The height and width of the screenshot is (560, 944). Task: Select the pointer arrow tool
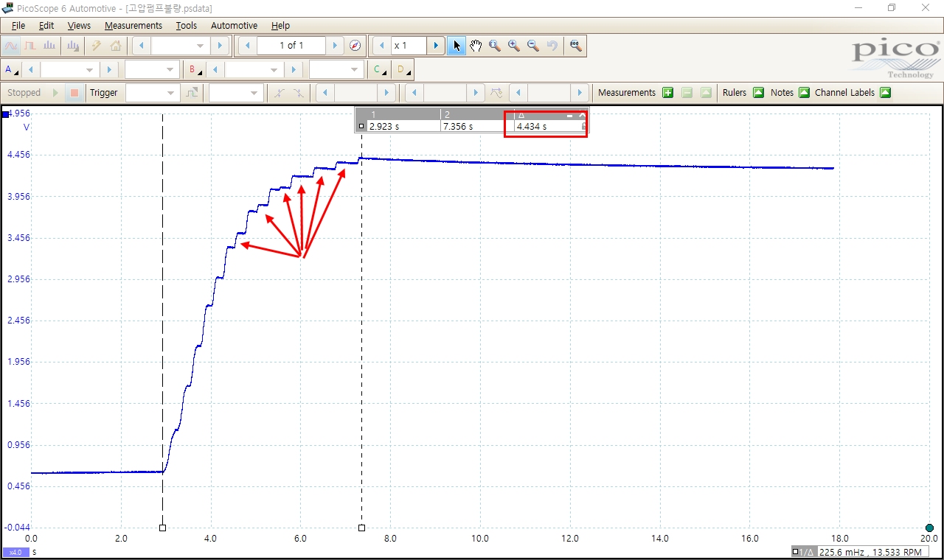pyautogui.click(x=457, y=46)
